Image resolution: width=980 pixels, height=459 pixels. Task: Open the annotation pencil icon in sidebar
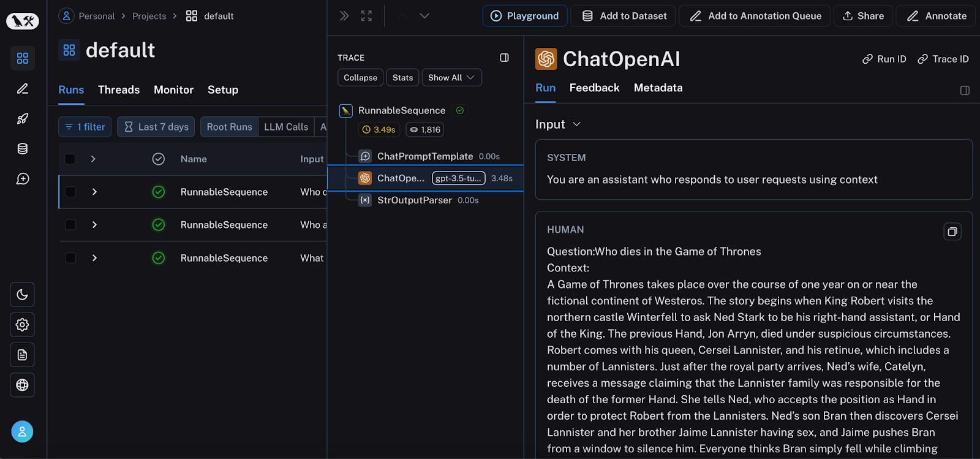coord(23,89)
